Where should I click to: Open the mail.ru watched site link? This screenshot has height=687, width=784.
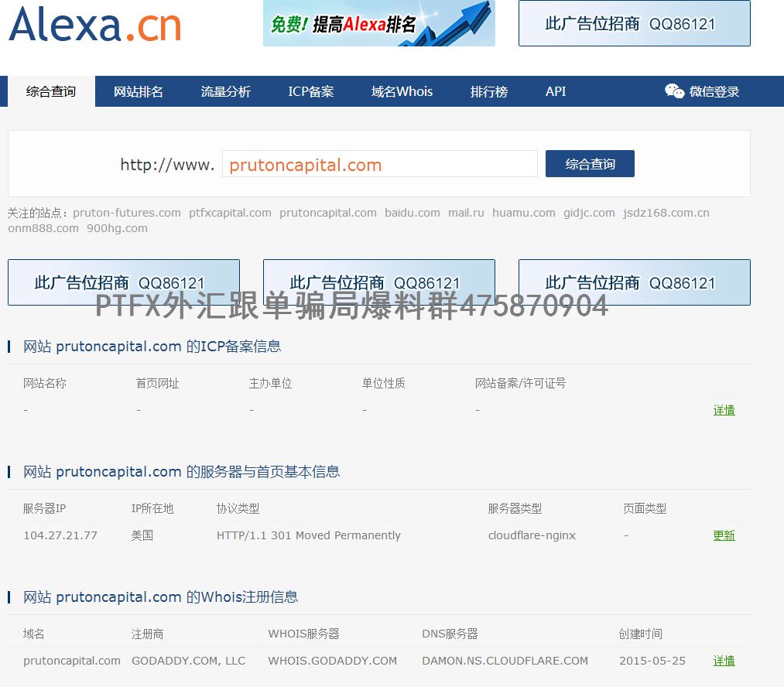466,213
